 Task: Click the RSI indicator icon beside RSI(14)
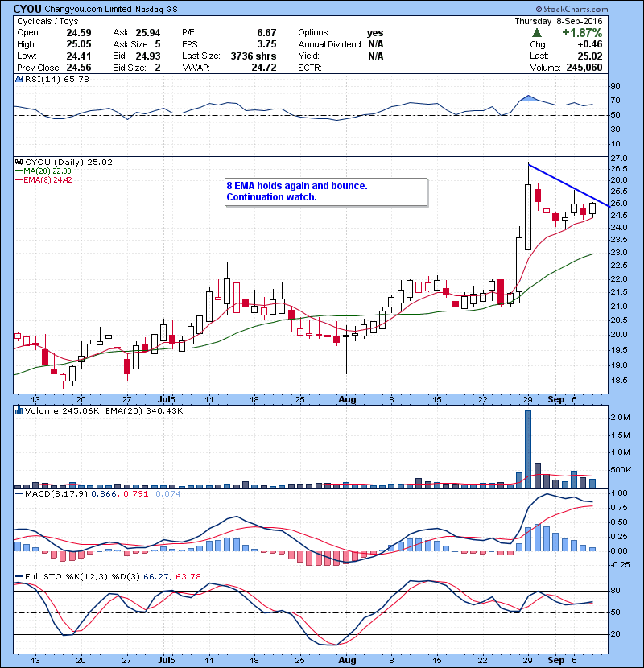19,79
